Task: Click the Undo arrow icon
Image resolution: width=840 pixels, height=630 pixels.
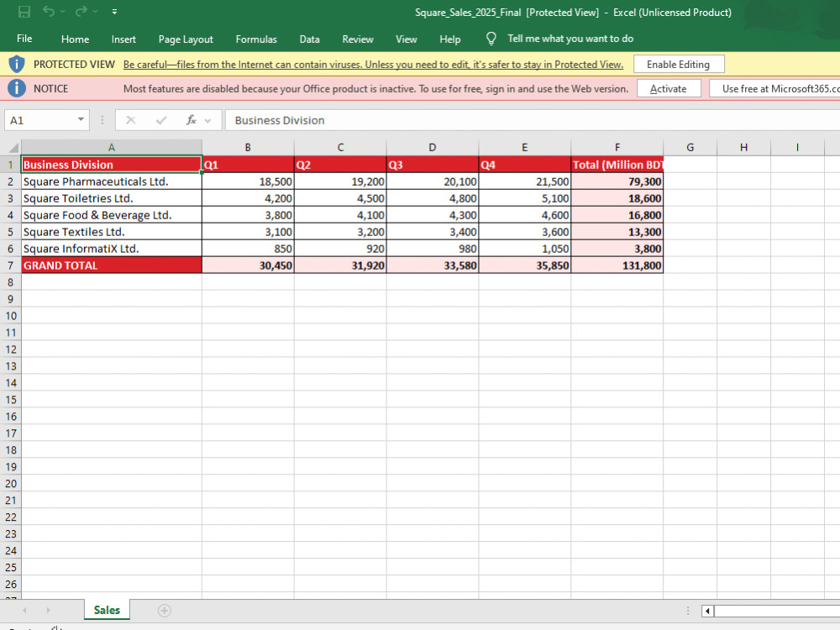Action: pyautogui.click(x=48, y=11)
